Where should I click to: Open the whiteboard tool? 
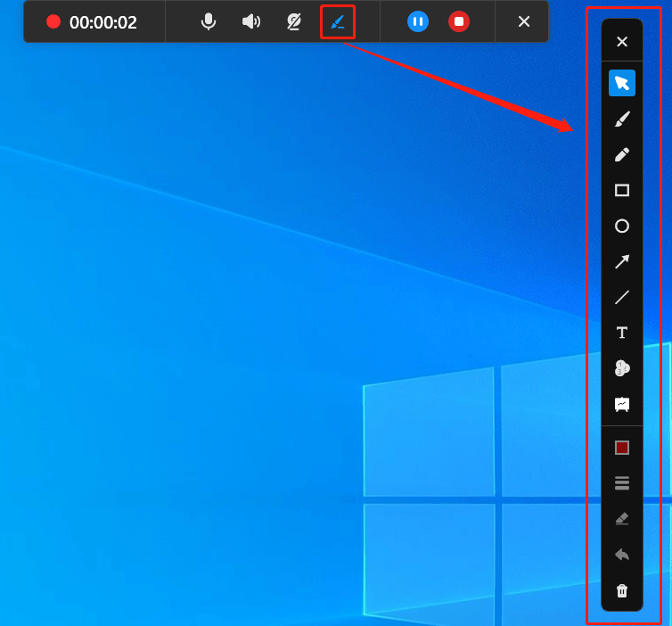tap(622, 404)
